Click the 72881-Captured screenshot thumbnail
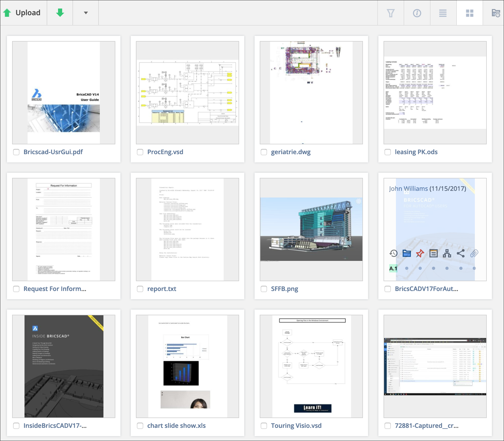Viewport: 504px width, 441px height. pos(435,366)
